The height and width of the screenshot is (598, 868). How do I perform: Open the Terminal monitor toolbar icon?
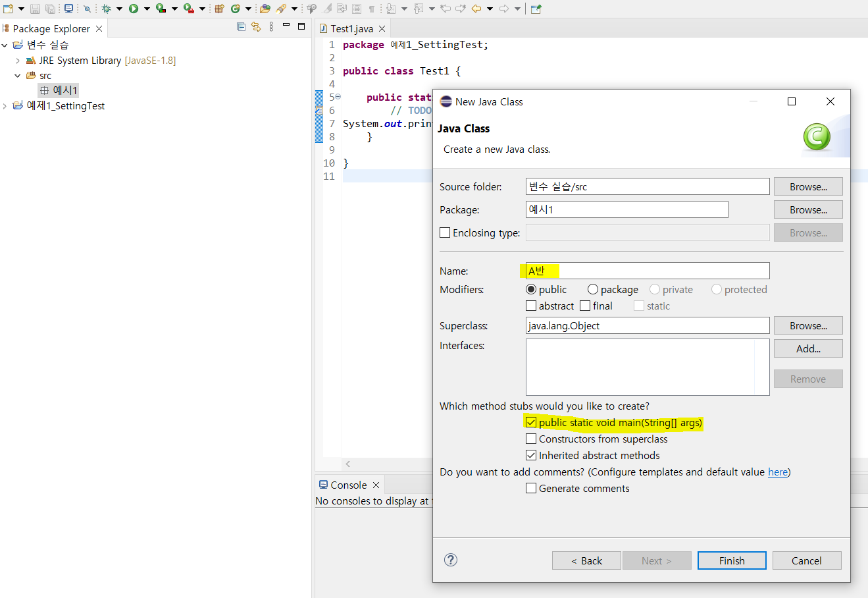click(68, 9)
